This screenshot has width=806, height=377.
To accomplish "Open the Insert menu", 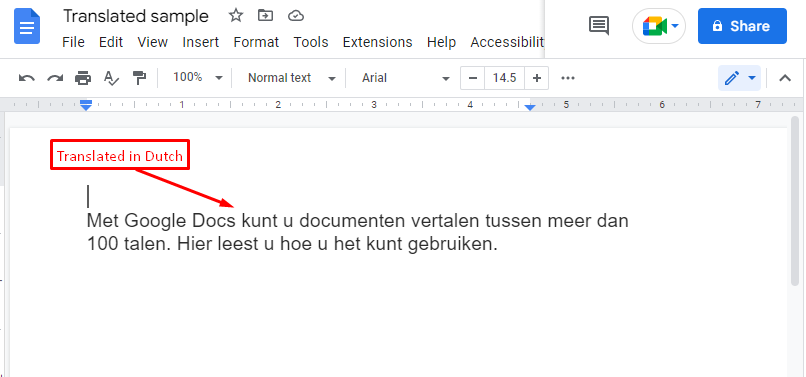I will (200, 42).
